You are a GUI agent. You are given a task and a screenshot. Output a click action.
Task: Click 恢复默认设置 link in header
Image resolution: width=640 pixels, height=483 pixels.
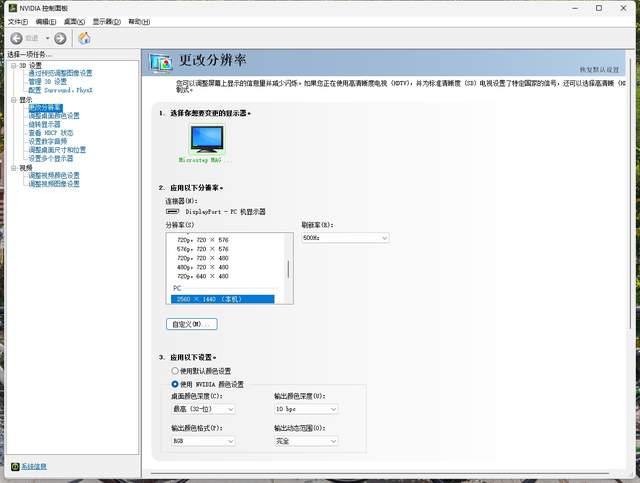click(599, 70)
